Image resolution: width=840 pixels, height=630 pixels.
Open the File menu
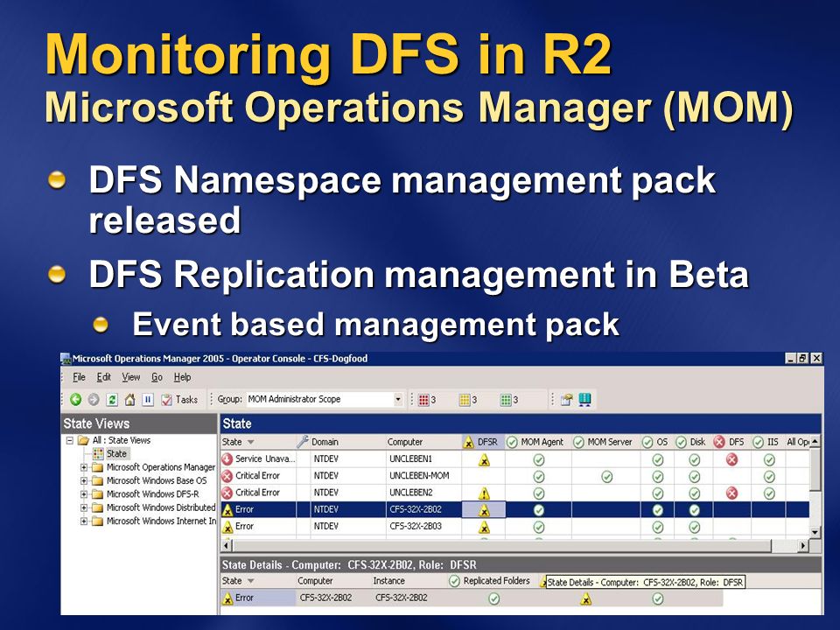pyautogui.click(x=79, y=377)
